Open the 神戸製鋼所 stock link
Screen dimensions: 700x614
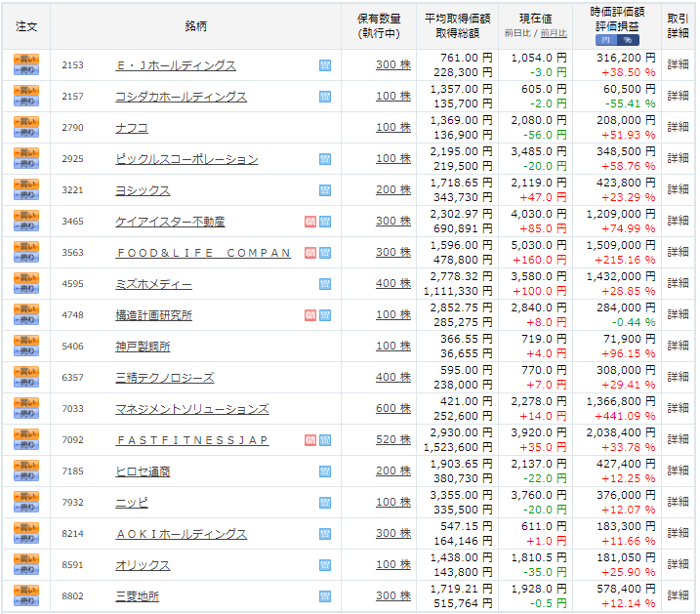143,347
